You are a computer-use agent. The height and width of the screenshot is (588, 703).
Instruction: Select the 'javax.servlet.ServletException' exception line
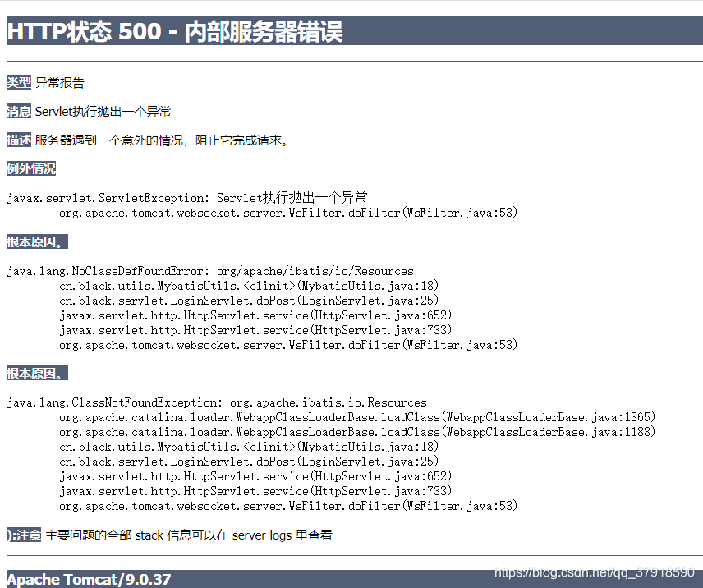(x=187, y=198)
